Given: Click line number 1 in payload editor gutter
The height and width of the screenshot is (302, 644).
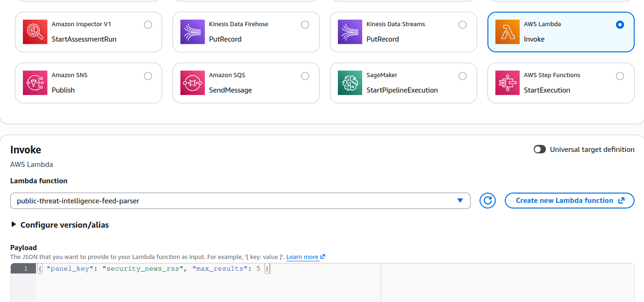Looking at the screenshot, I should [26, 268].
